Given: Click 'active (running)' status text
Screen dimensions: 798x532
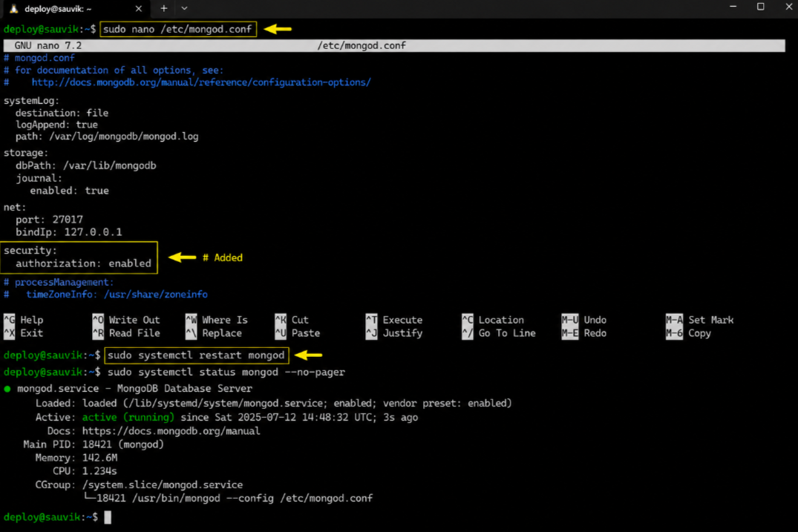Looking at the screenshot, I should point(128,417).
